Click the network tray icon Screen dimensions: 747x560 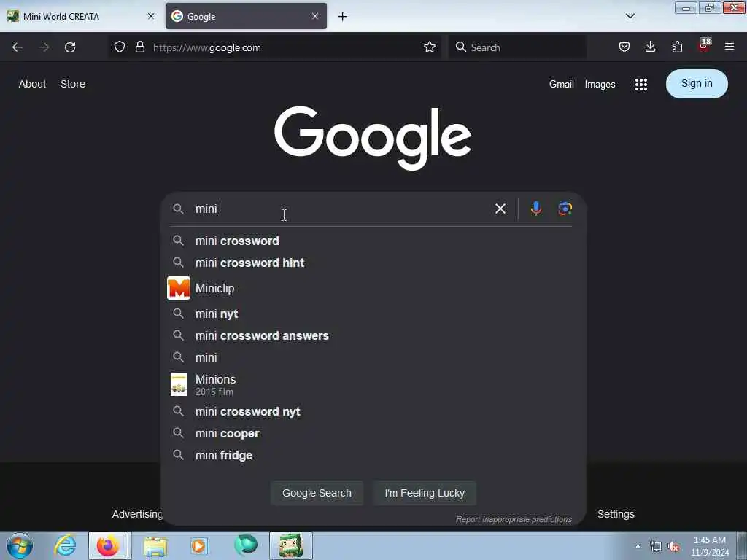[x=656, y=547]
